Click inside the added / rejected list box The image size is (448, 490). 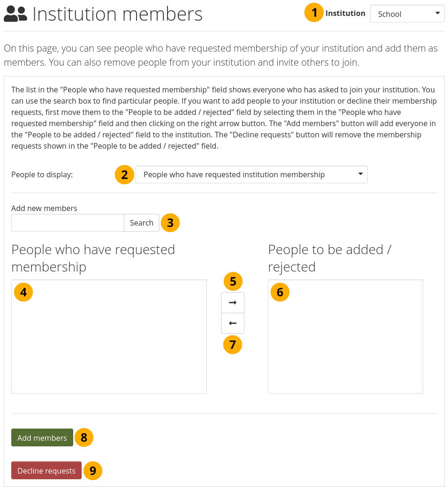pos(345,347)
